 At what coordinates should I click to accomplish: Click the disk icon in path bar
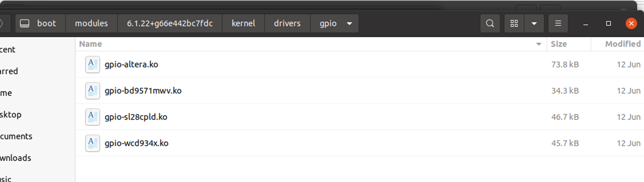[x=25, y=23]
